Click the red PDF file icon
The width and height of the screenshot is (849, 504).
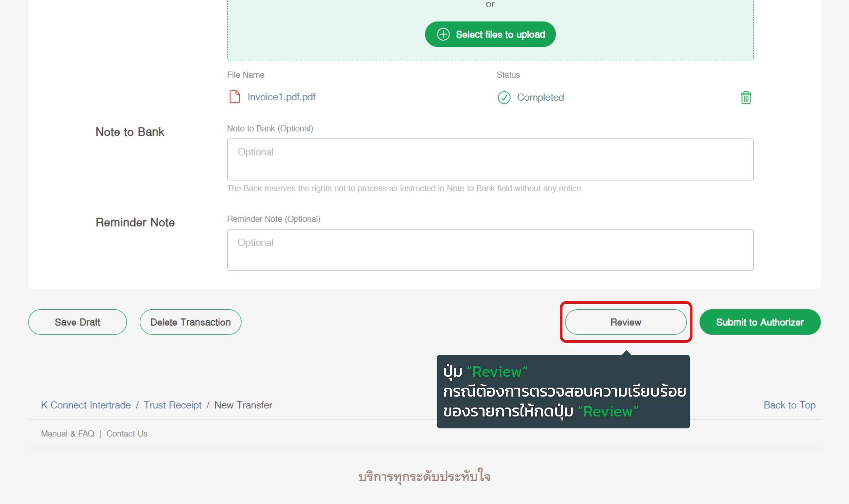235,97
